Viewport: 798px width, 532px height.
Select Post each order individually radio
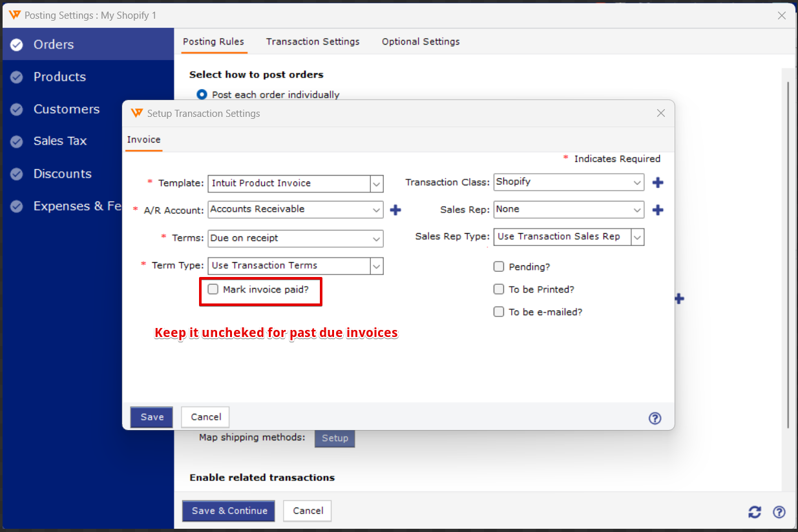pos(202,94)
